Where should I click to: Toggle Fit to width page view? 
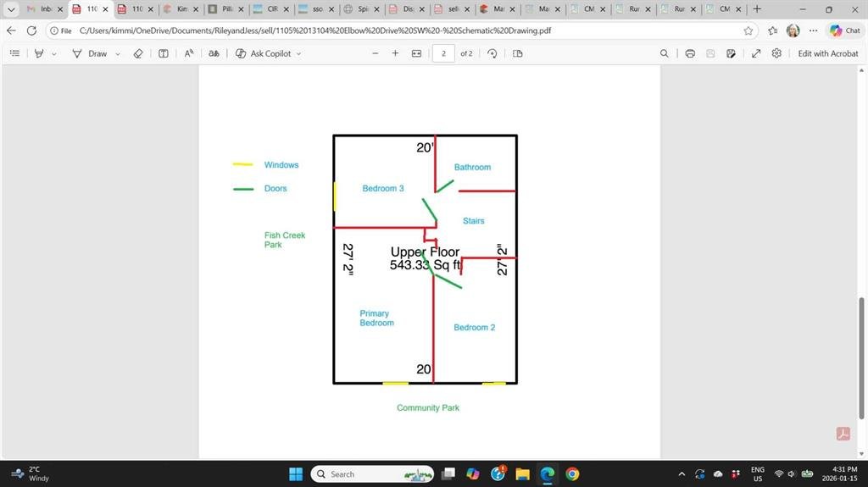pyautogui.click(x=416, y=53)
